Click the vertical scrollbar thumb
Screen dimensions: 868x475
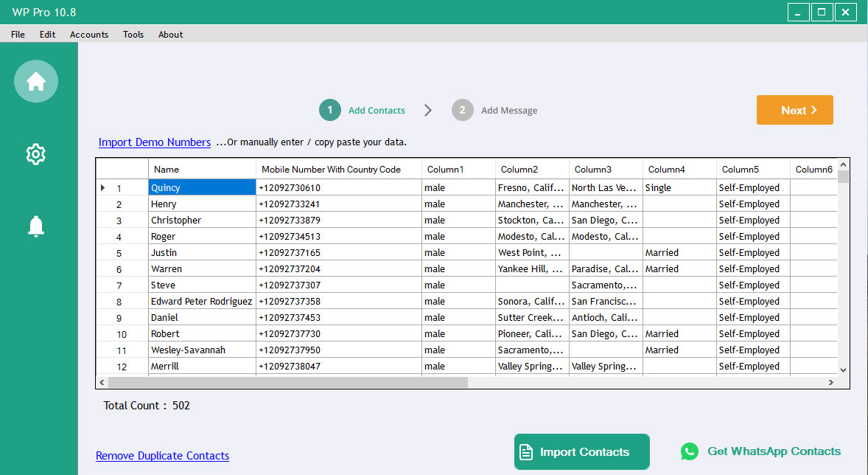(843, 177)
